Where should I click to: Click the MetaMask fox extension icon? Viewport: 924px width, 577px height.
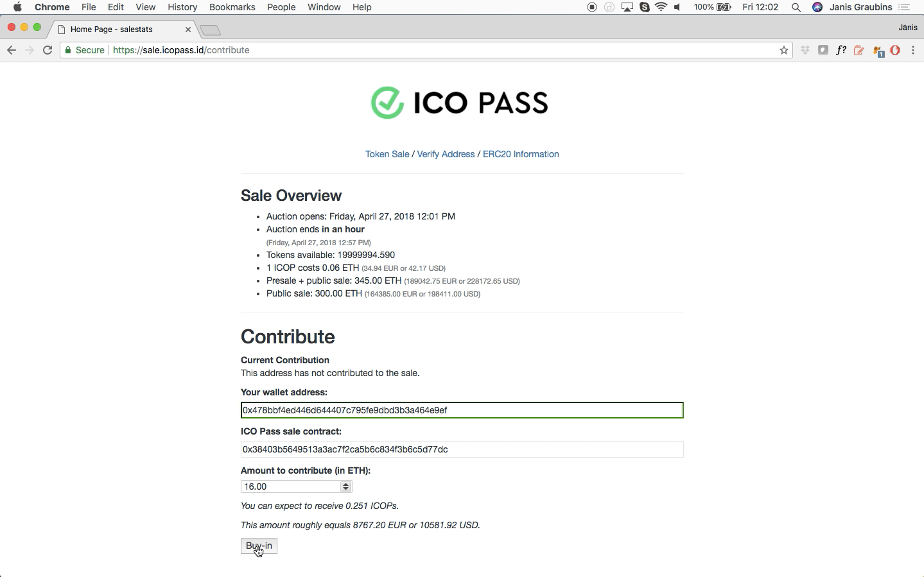878,51
